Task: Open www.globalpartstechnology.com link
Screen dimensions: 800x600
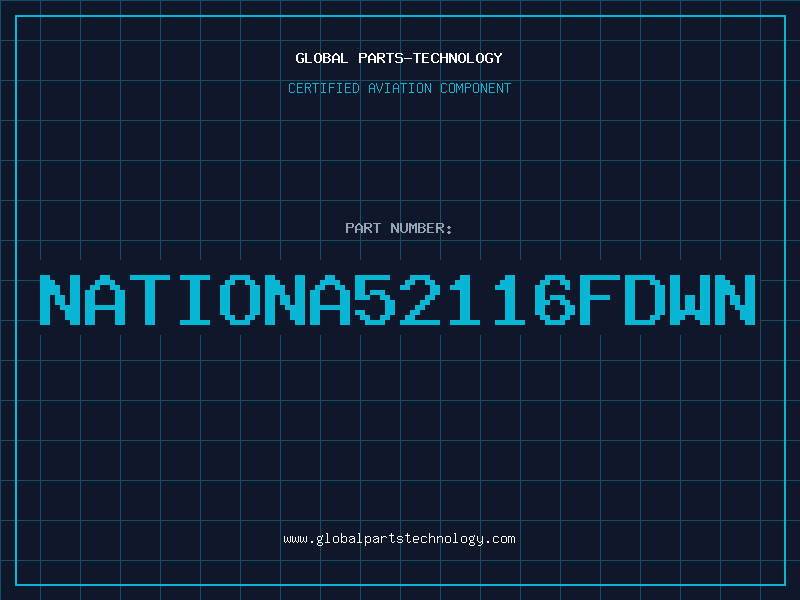Action: pos(399,539)
